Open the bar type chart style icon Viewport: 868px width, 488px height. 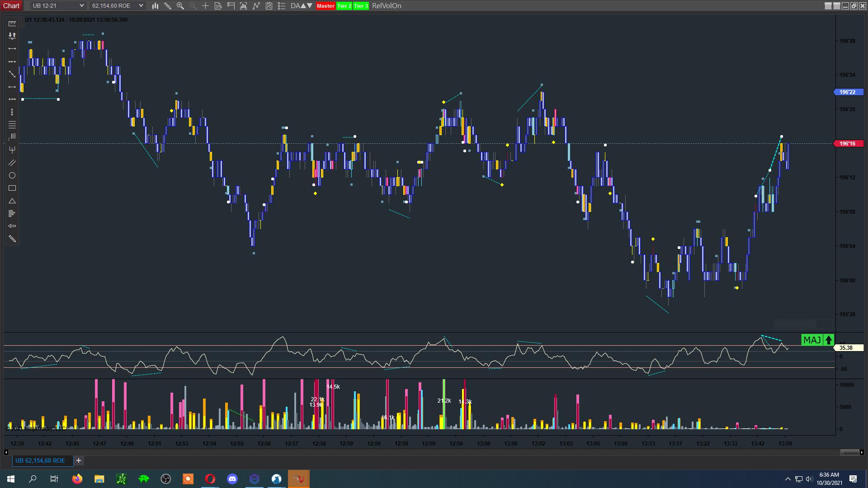[x=155, y=6]
